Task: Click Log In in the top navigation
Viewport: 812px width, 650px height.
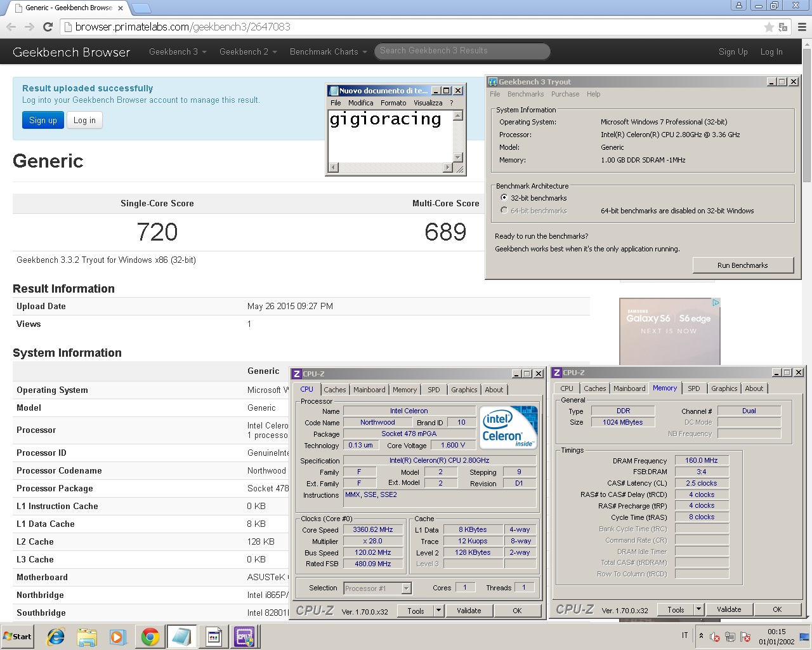Action: 771,52
